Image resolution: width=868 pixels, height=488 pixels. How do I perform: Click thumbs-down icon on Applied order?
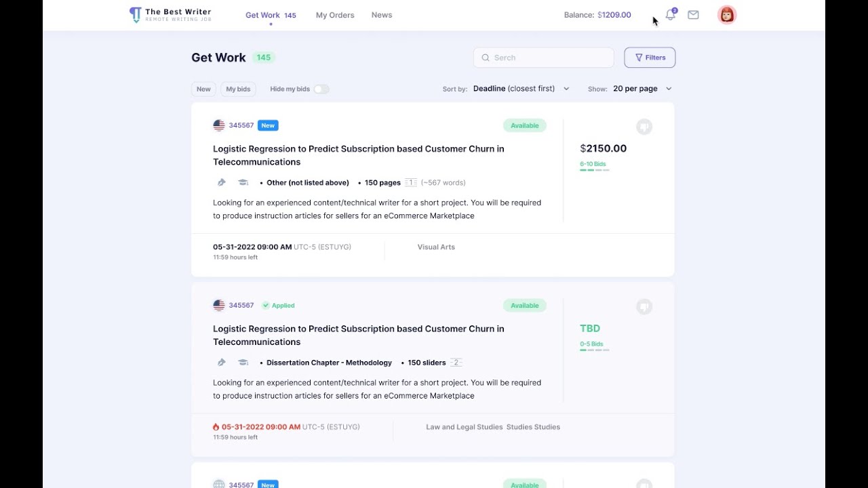[644, 307]
